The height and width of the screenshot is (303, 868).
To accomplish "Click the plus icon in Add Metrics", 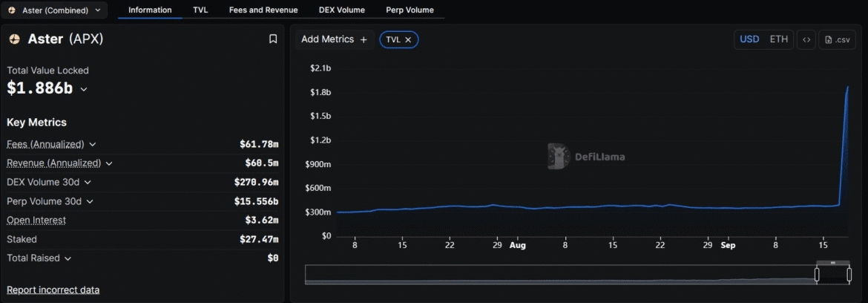I will tap(364, 39).
